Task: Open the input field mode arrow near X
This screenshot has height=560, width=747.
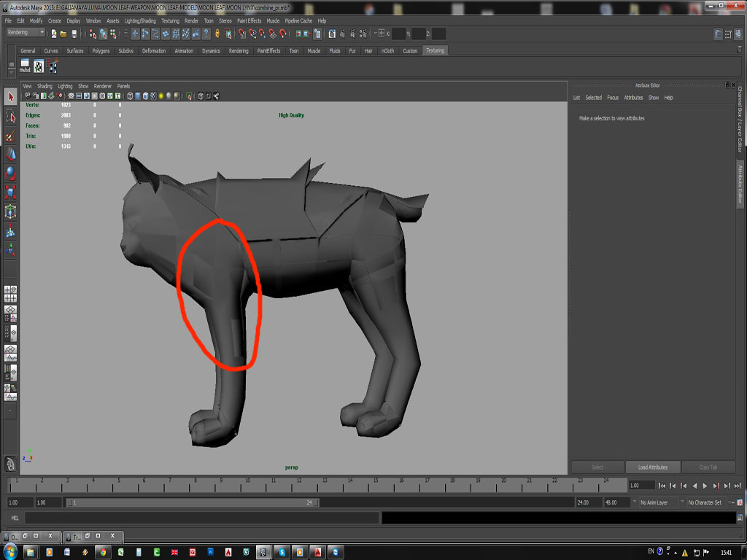Action: (x=375, y=34)
